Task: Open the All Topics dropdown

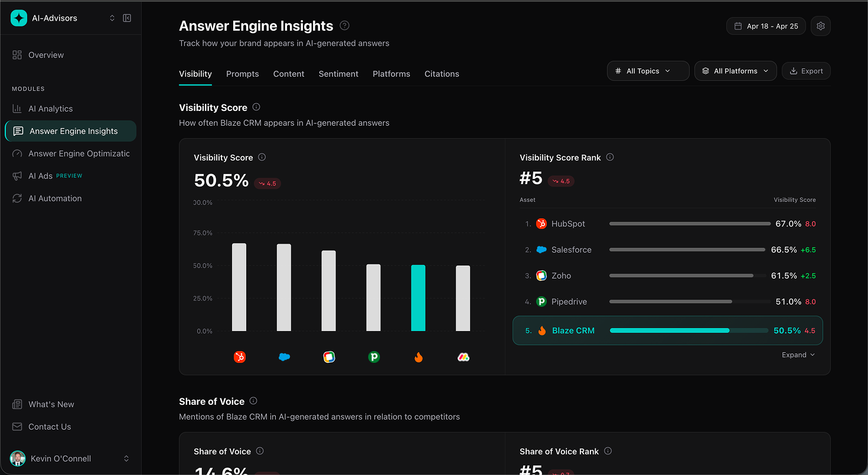Action: (648, 71)
